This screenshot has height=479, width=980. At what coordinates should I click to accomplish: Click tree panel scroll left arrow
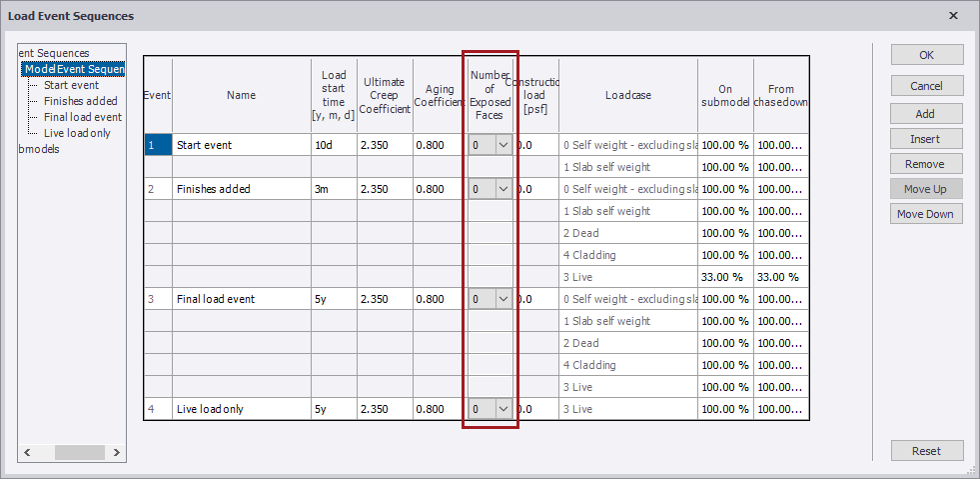click(27, 451)
